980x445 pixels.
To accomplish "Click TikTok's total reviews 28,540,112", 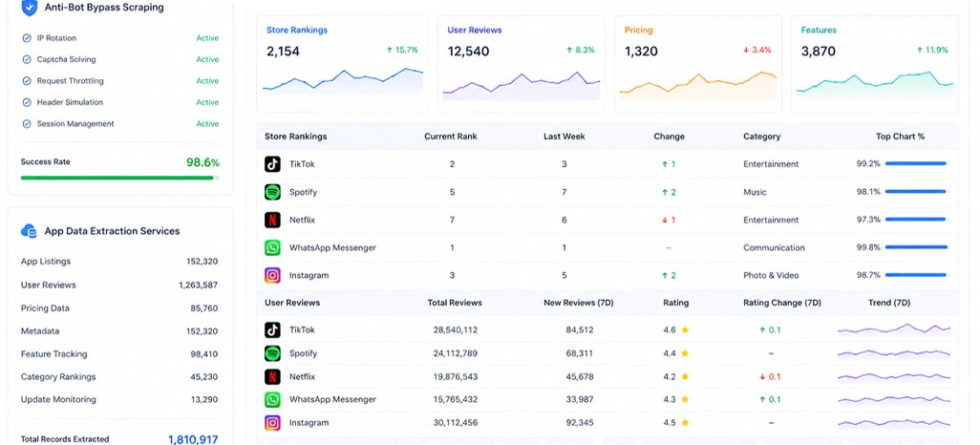I will coord(455,329).
